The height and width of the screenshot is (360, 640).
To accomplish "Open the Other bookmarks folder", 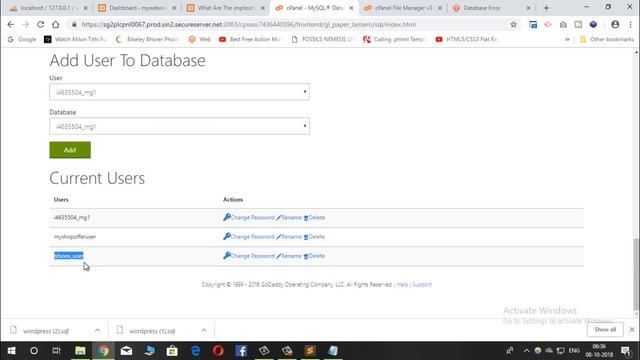I will 607,39.
